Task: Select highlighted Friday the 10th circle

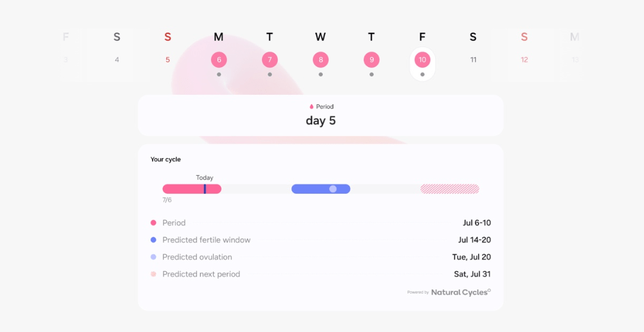Action: click(422, 60)
